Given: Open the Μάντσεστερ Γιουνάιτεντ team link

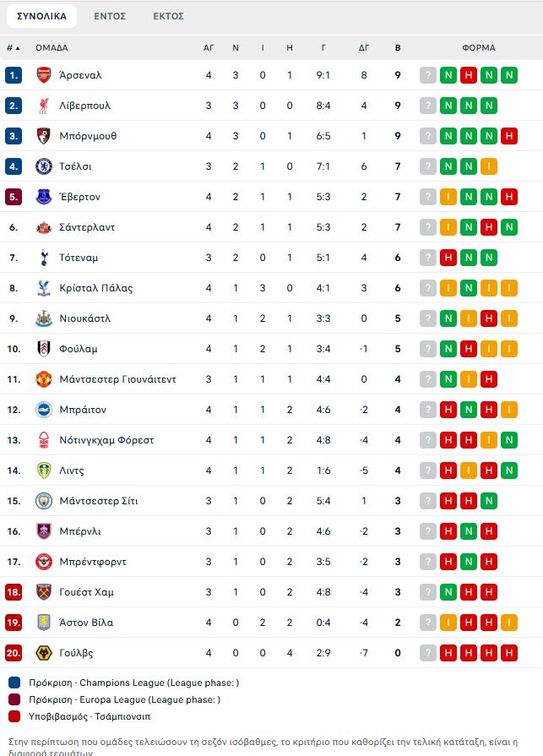Looking at the screenshot, I should click(x=117, y=379).
